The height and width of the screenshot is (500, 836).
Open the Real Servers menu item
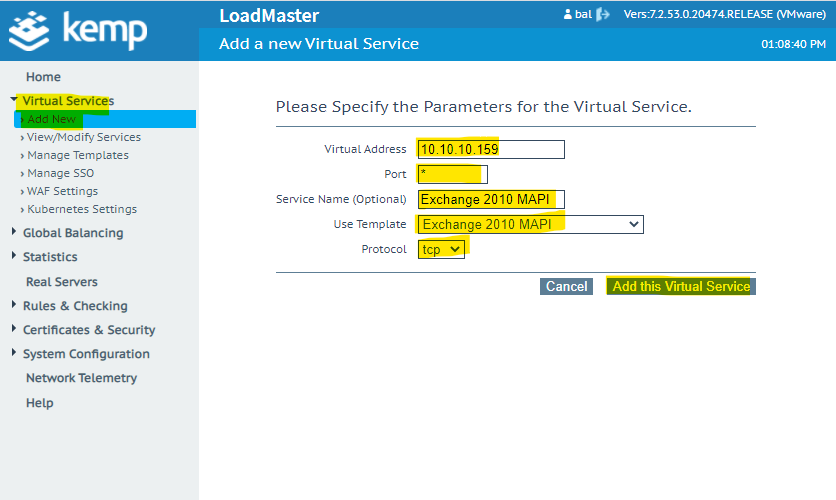pos(62,282)
